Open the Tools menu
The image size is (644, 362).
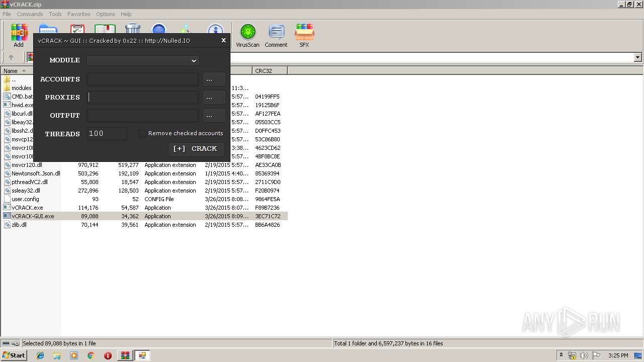click(x=55, y=14)
